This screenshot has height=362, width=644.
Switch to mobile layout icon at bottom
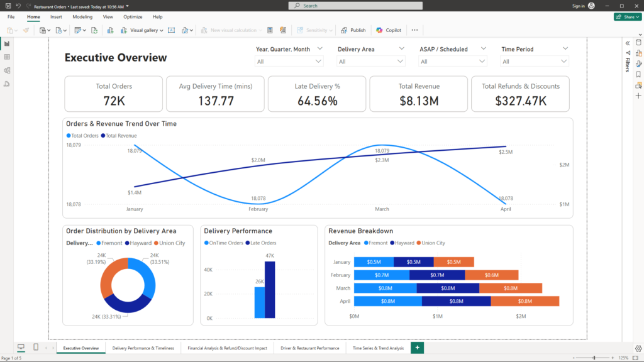coord(36,348)
